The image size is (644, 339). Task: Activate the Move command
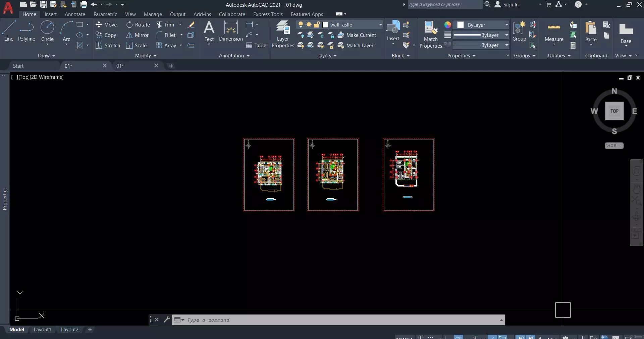coord(106,25)
